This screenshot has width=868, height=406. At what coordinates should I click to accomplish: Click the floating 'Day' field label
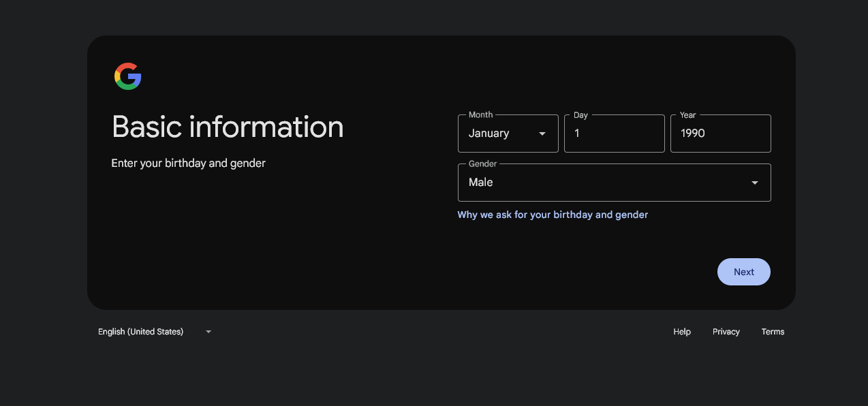coord(580,115)
